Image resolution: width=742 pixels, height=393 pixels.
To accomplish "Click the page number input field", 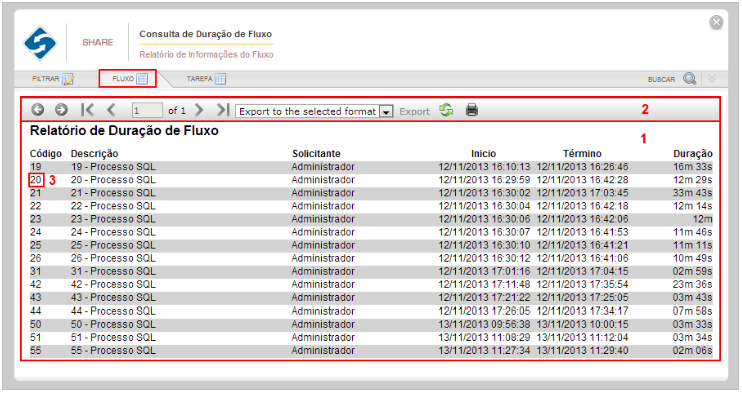I will click(x=147, y=110).
